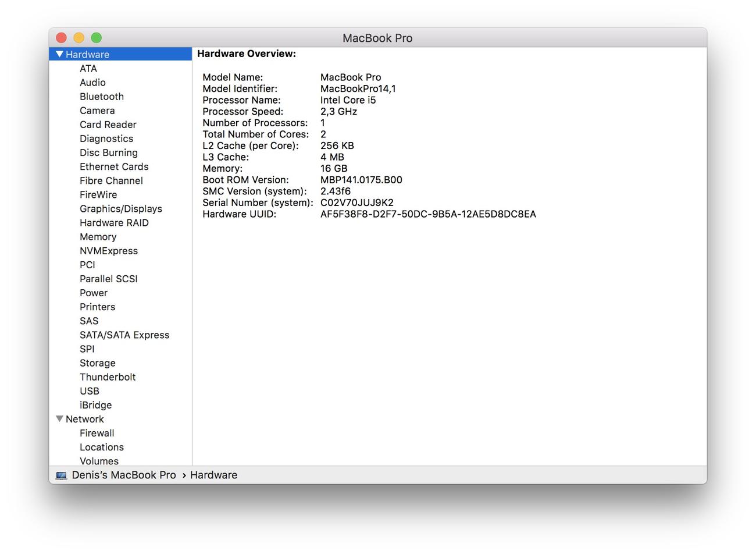
Task: Select Fibre Channel entry
Action: (111, 180)
